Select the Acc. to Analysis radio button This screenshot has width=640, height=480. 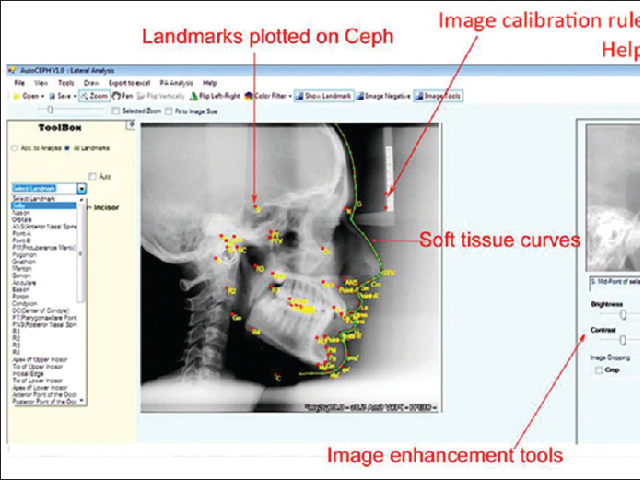pyautogui.click(x=13, y=148)
